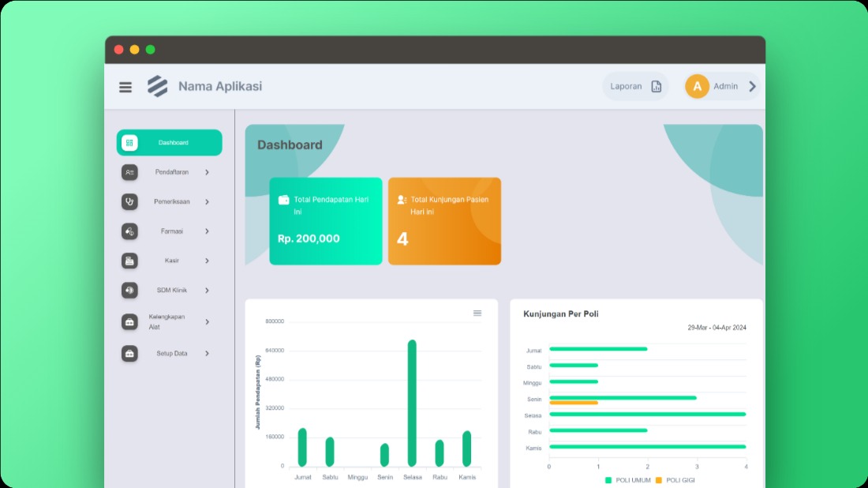Expand the Kelengkapan Alat submenu chevron
The image size is (868, 488).
pyautogui.click(x=207, y=322)
